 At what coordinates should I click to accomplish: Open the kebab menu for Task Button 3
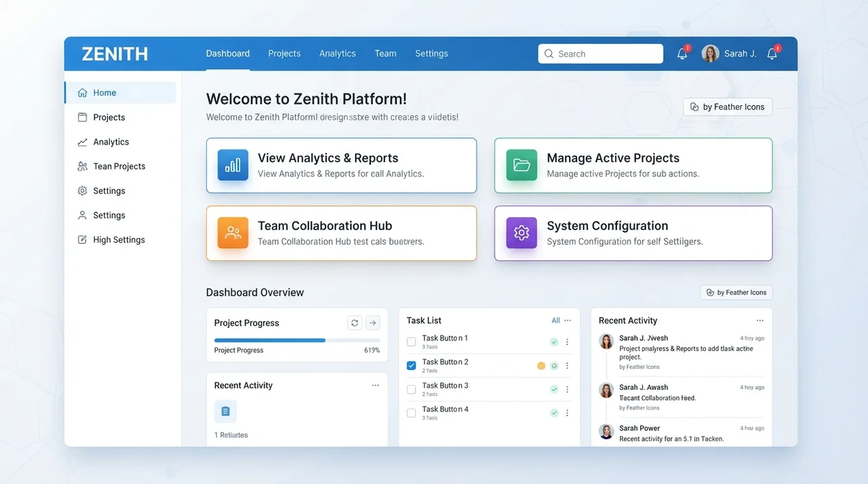568,389
